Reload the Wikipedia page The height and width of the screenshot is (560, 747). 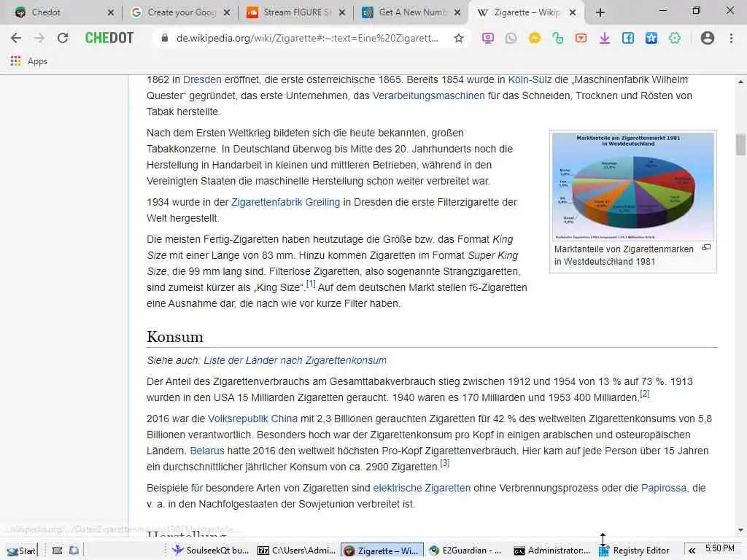click(63, 38)
